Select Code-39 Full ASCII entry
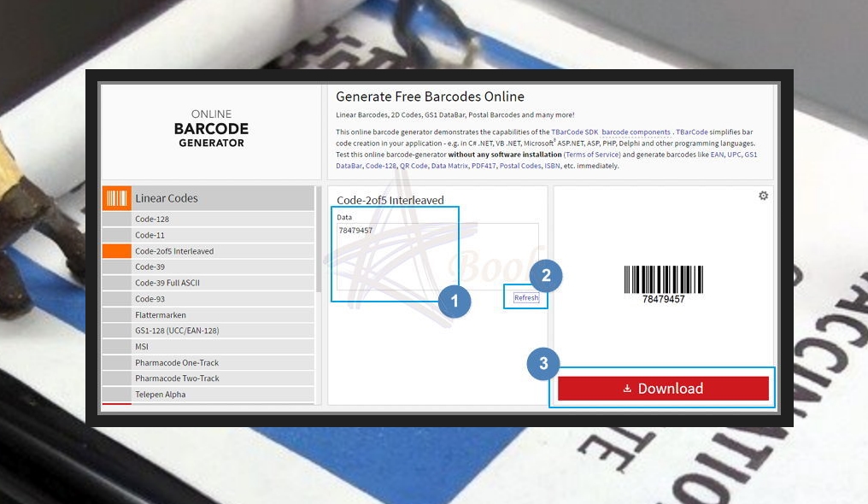The width and height of the screenshot is (868, 504). 208,283
